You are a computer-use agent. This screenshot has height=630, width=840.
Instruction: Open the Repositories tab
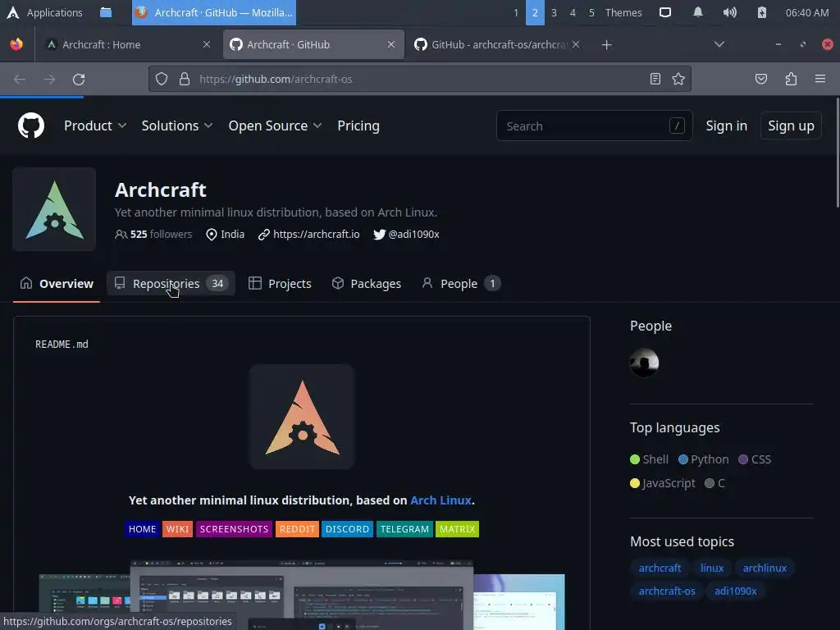pos(171,283)
